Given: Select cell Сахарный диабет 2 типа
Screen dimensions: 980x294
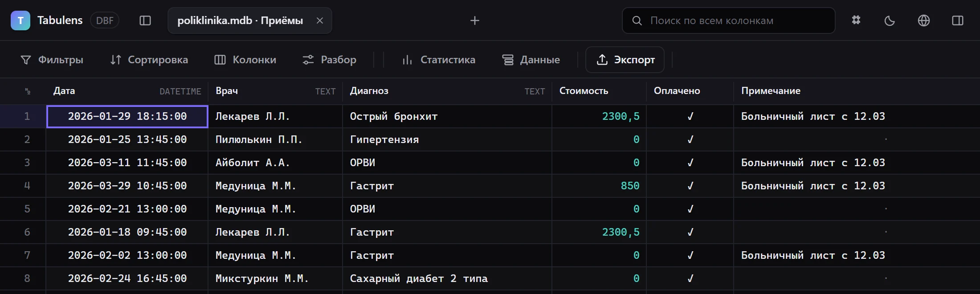Looking at the screenshot, I should (x=447, y=279).
